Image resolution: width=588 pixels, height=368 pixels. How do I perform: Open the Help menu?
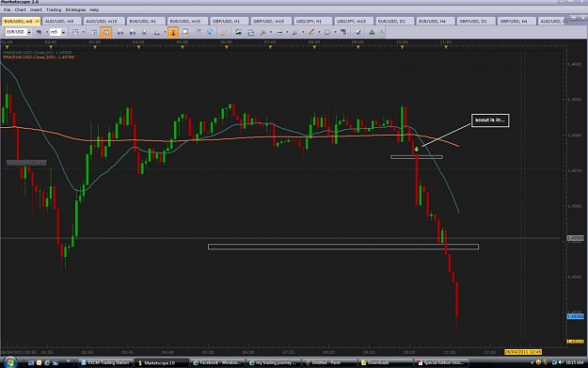(x=94, y=9)
